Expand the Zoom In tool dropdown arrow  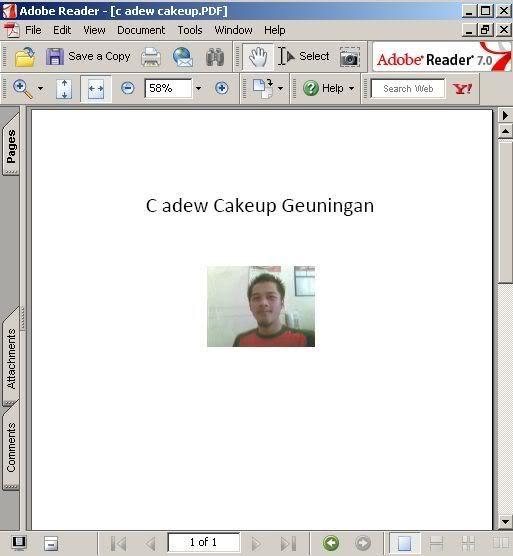(x=40, y=88)
